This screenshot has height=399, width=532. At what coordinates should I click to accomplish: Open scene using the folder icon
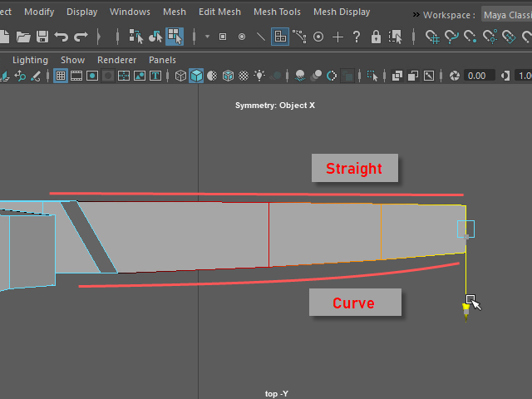(22, 37)
